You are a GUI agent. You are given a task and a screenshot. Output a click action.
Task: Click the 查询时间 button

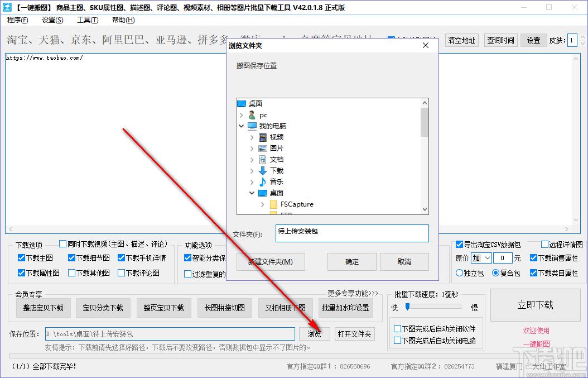point(500,40)
